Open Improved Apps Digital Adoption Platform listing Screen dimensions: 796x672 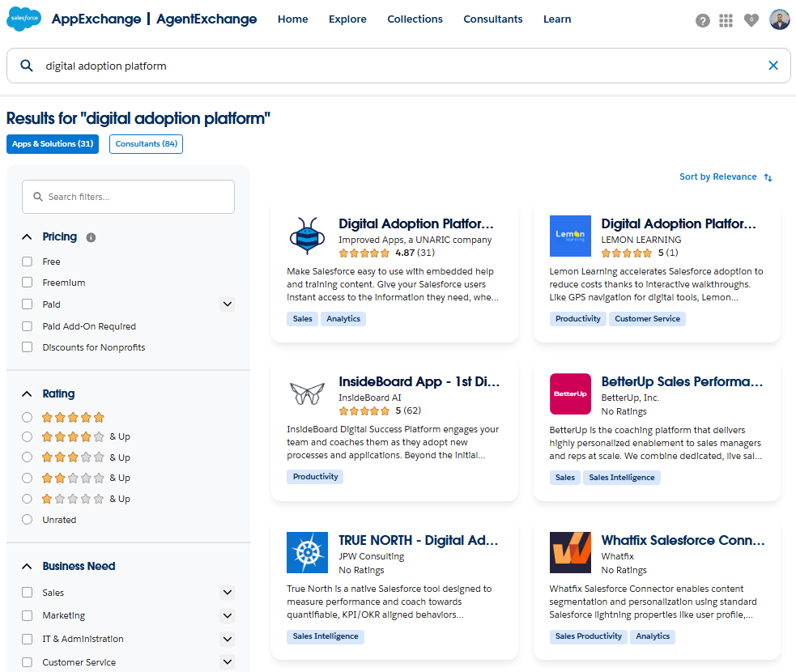click(x=415, y=223)
